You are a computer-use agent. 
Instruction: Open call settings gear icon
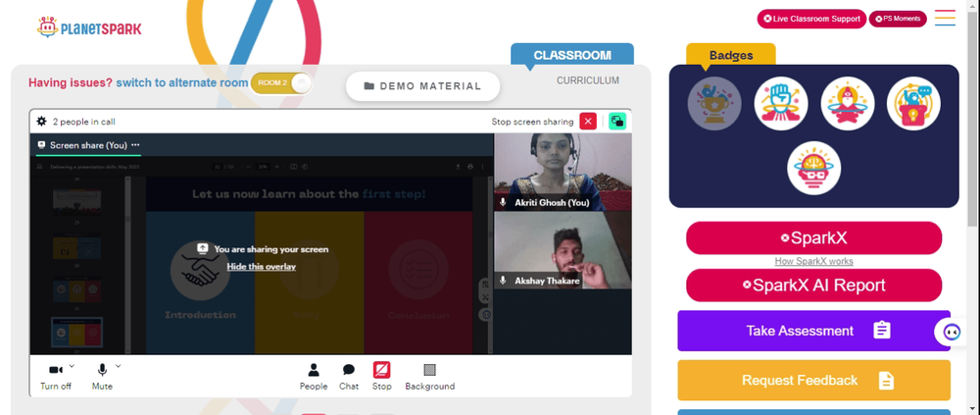(41, 122)
